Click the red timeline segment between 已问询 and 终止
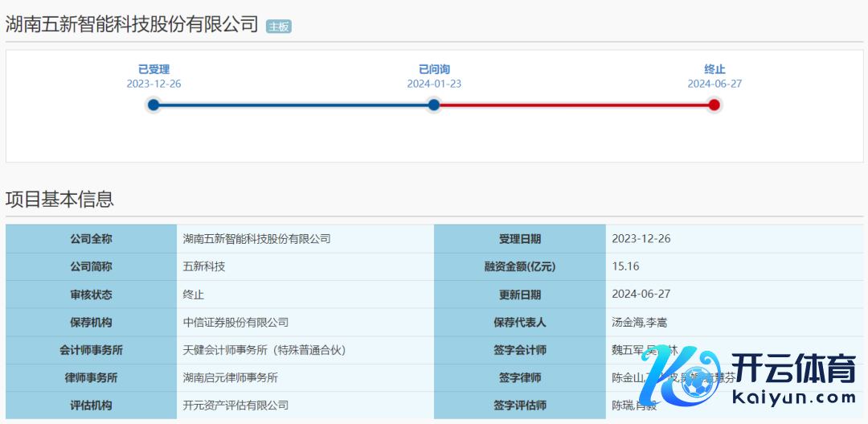Viewport: 868px width, 424px height. 574,105
